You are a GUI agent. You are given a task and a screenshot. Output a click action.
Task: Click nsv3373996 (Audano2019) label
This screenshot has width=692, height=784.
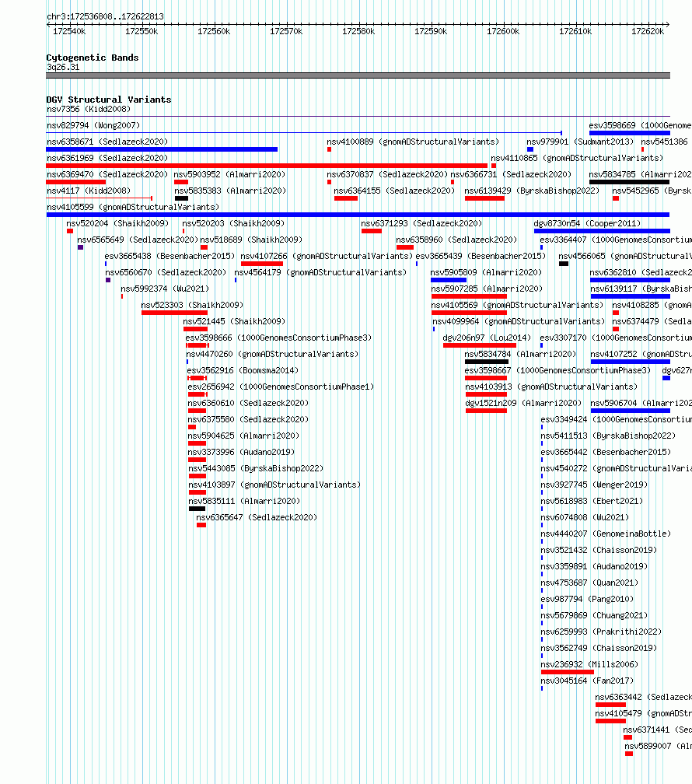(x=242, y=452)
